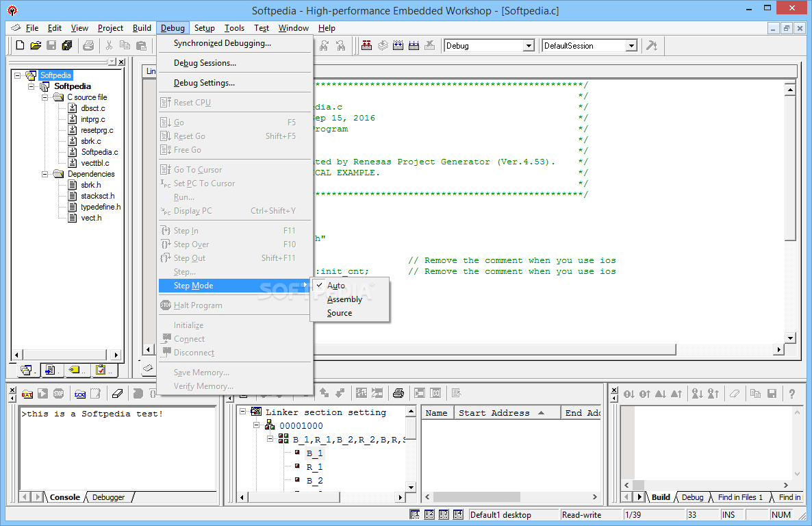Click the red Build File icon
Viewport: 812px width, 526px height.
click(x=367, y=46)
